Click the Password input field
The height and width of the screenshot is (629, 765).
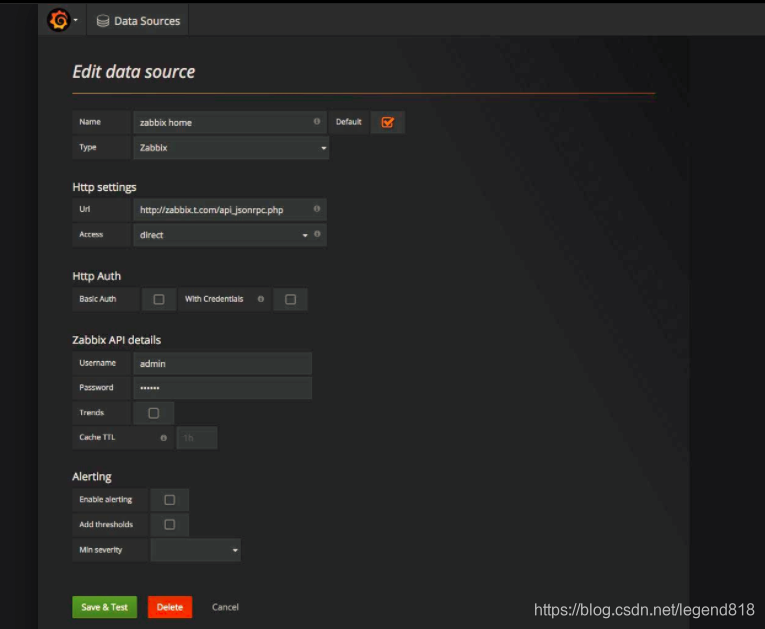tap(222, 388)
